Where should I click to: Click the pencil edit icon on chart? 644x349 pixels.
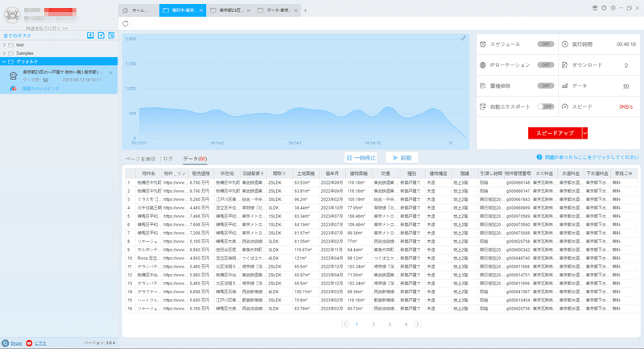pyautogui.click(x=464, y=38)
